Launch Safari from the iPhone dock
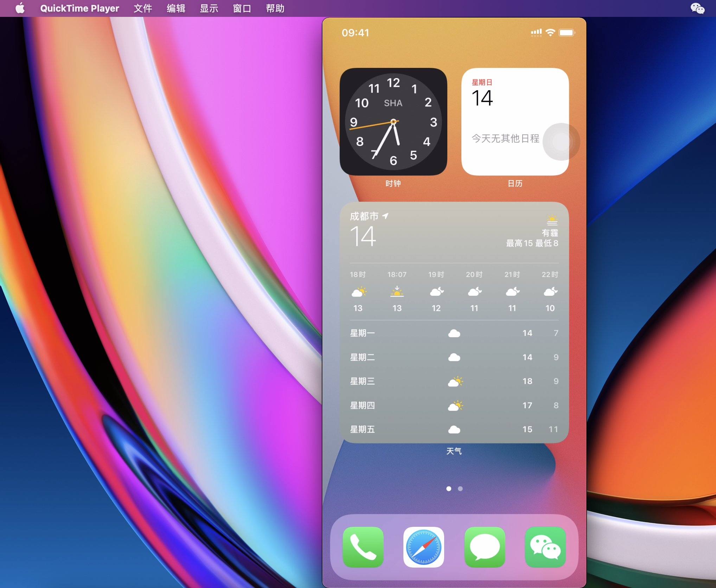 [424, 547]
